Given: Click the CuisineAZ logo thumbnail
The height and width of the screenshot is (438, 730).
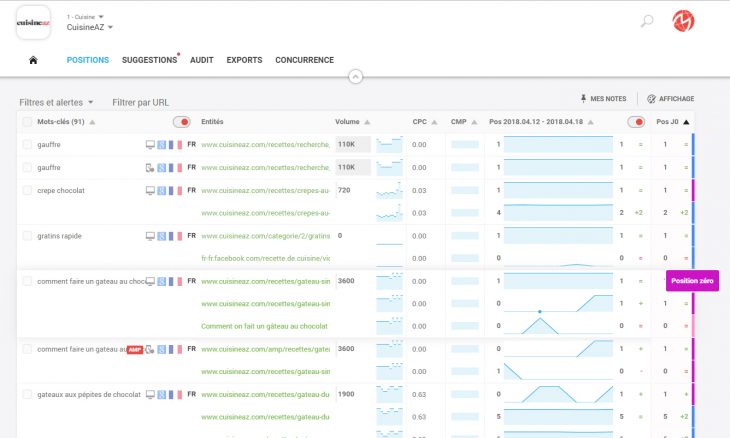Looking at the screenshot, I should [33, 22].
